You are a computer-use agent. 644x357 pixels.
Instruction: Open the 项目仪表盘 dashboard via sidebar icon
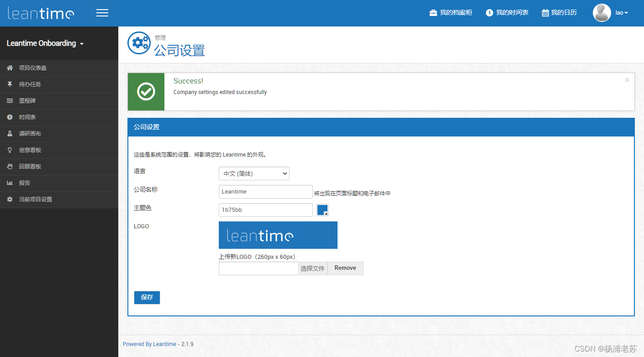9,68
